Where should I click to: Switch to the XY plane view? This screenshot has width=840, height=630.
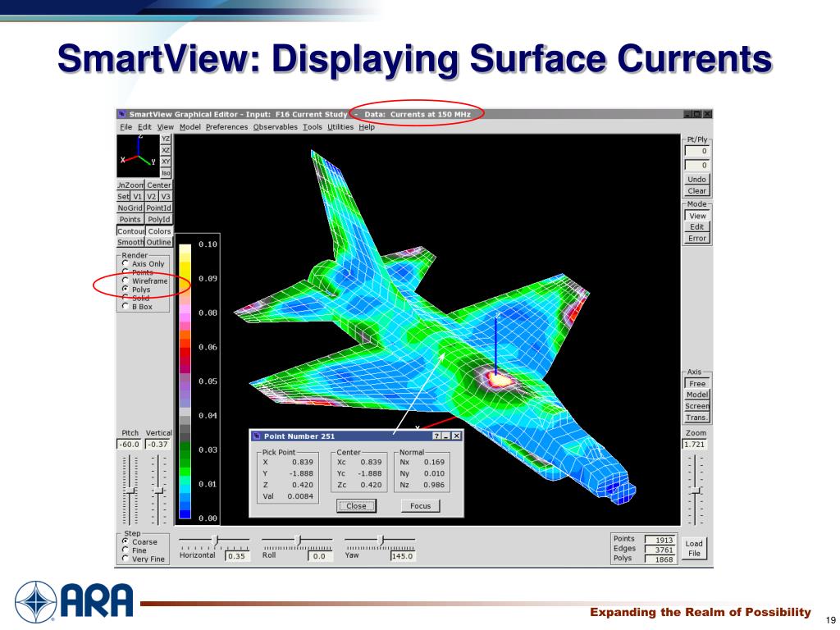[x=166, y=162]
